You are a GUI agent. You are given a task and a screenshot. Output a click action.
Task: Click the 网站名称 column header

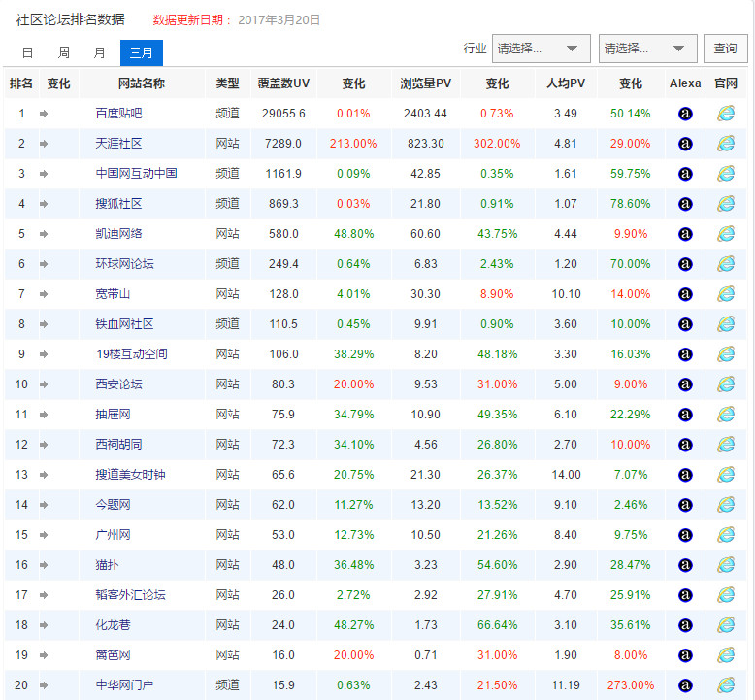click(142, 83)
